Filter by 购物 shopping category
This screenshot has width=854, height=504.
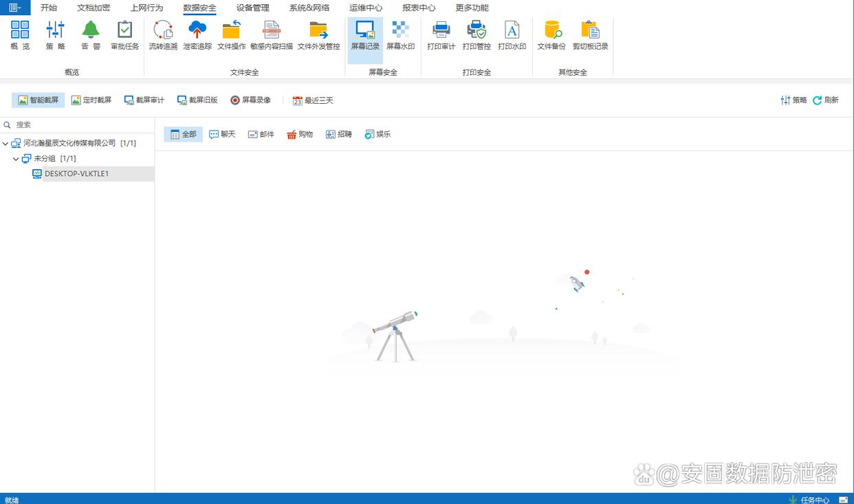[x=300, y=134]
